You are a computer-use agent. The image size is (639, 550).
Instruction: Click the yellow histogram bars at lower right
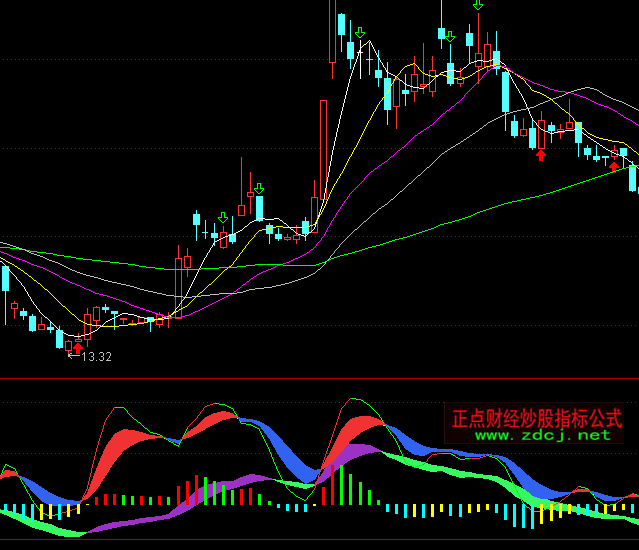pos(546,513)
